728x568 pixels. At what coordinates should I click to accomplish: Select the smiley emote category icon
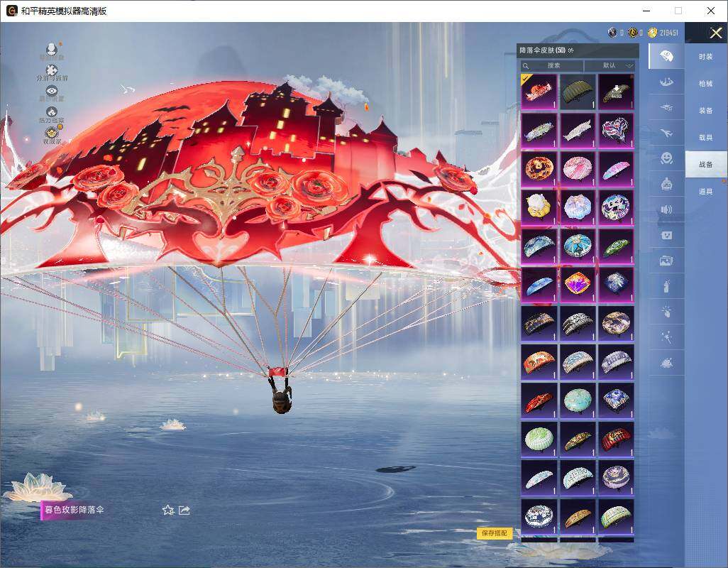[666, 159]
